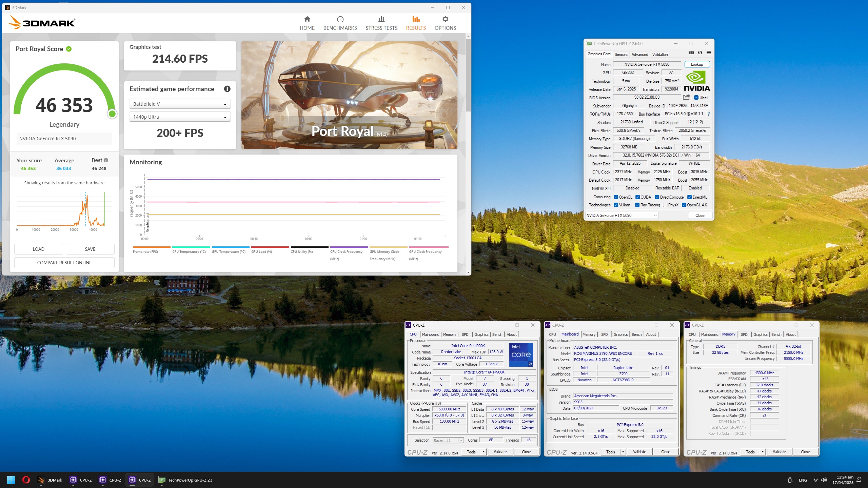
Task: Click the NVIDIA logo in GPU-Z
Action: (697, 81)
